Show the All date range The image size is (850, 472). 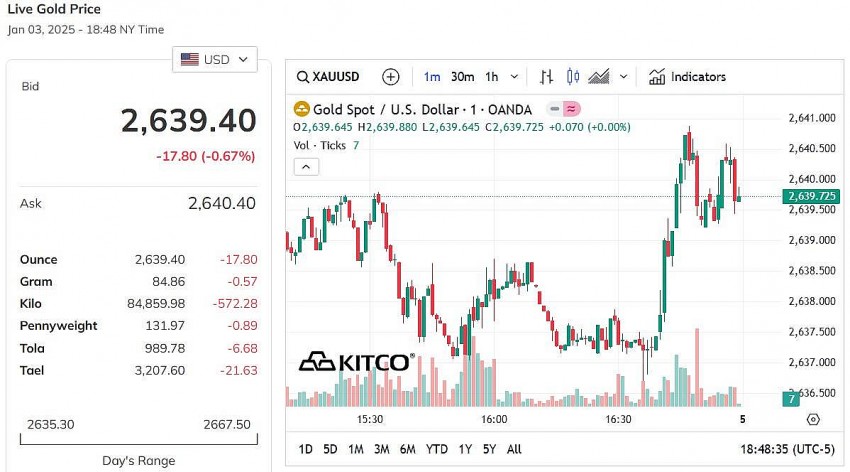[514, 449]
